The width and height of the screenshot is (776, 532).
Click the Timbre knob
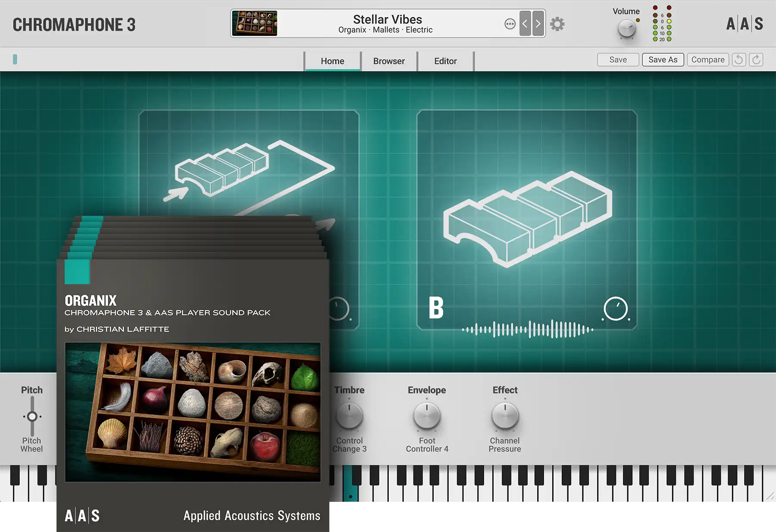[x=349, y=416]
